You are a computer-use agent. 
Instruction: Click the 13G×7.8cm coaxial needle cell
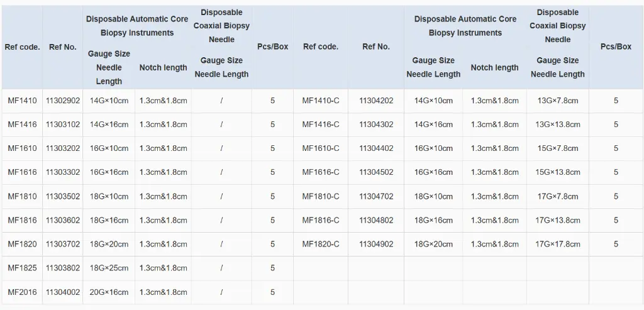tap(557, 101)
